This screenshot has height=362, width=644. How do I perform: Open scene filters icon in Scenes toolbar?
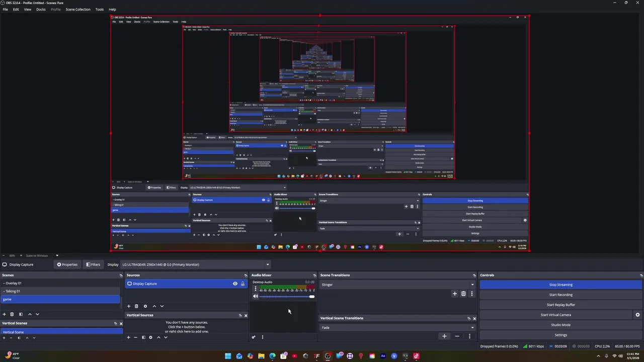(21, 314)
